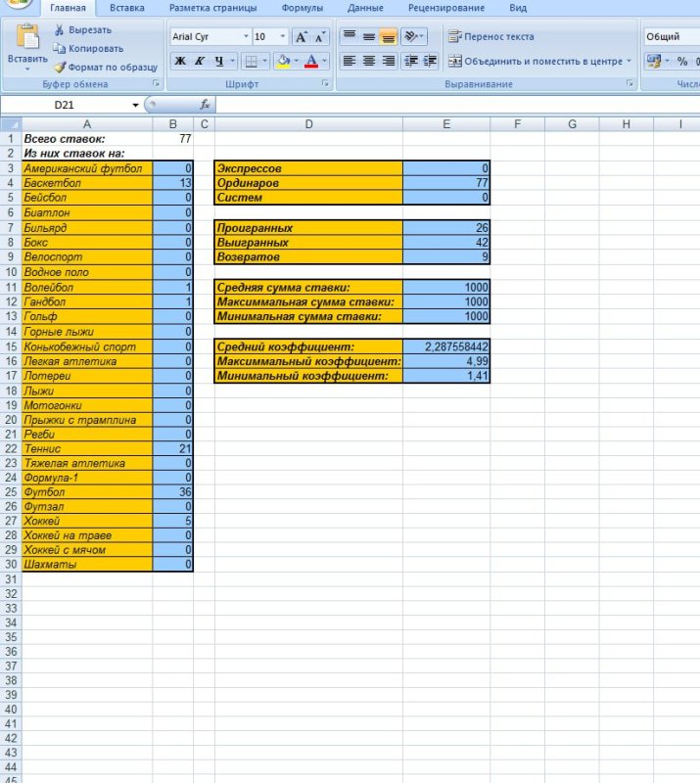Center-align text horizontally in the cell

click(x=369, y=61)
